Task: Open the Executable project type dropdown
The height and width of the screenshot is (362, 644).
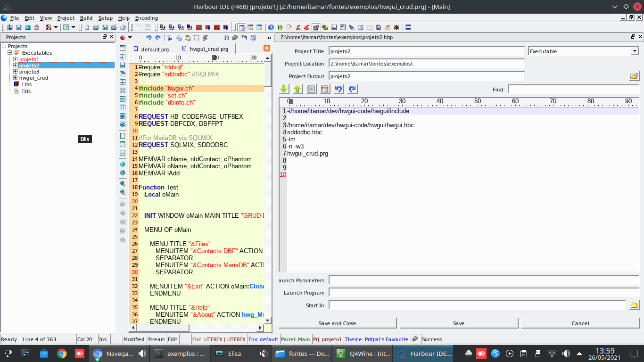Action: coord(635,51)
